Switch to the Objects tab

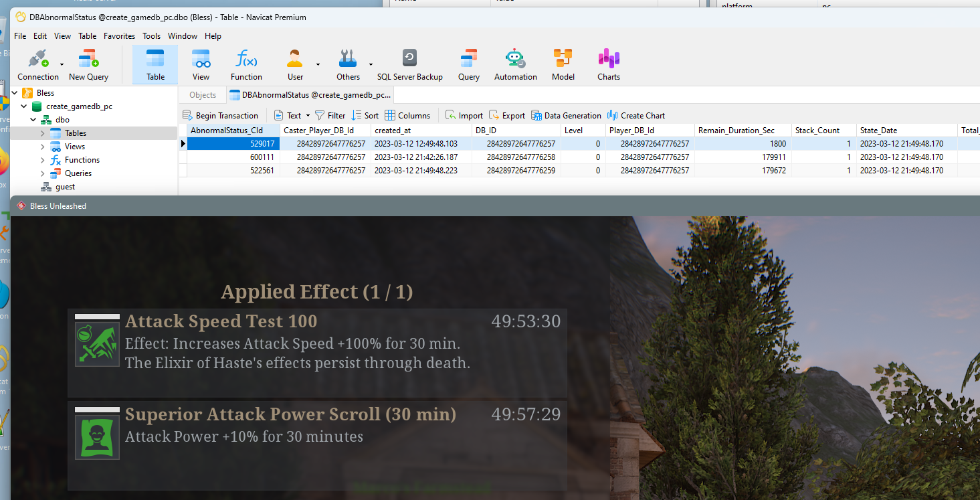click(203, 95)
